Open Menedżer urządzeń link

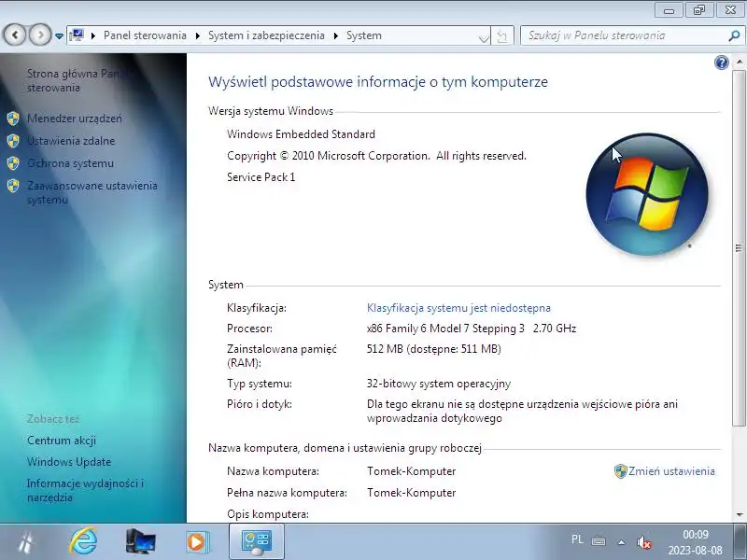tap(75, 119)
